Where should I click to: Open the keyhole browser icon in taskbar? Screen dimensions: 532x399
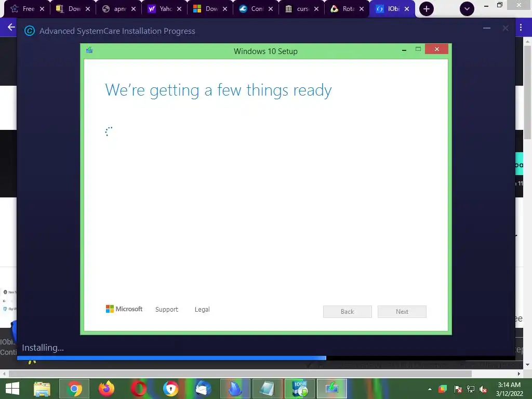(x=170, y=389)
